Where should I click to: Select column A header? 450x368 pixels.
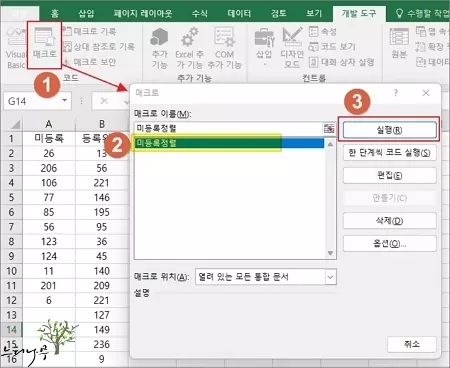pyautogui.click(x=49, y=124)
